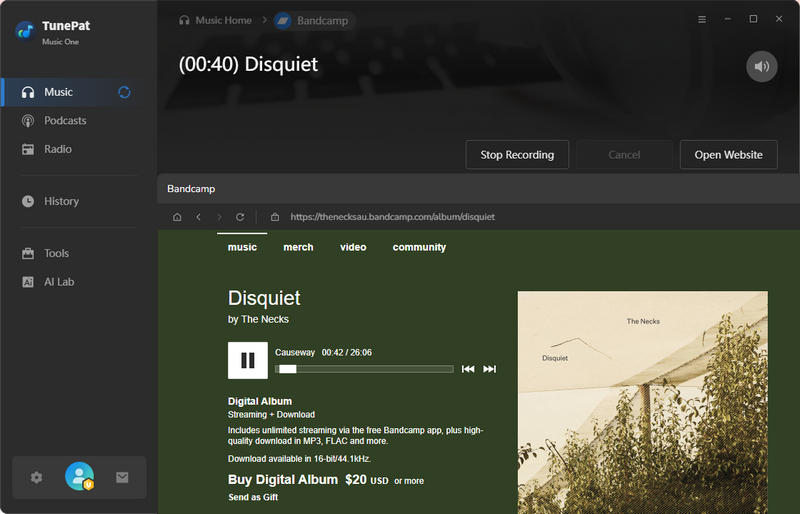The height and width of the screenshot is (514, 800).
Task: Switch to the merch tab
Action: [x=298, y=247]
